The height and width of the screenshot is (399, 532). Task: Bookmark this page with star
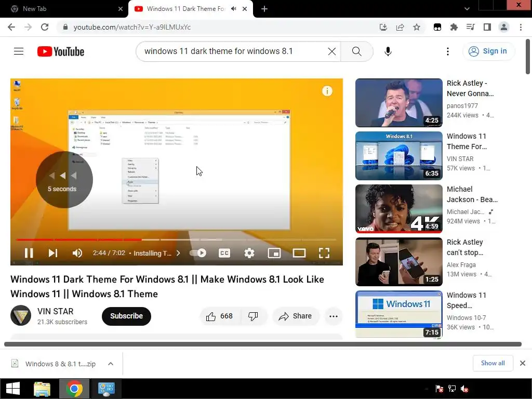(417, 27)
